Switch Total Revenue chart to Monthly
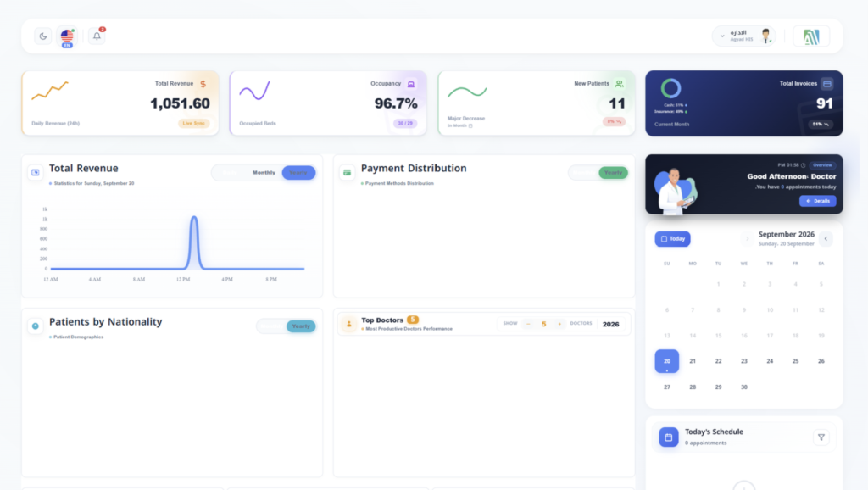 (x=264, y=173)
